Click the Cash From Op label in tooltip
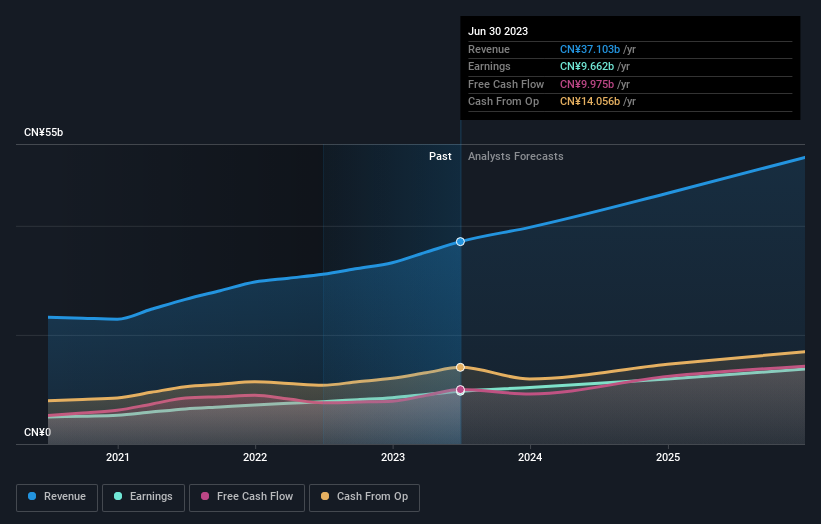 [x=503, y=102]
